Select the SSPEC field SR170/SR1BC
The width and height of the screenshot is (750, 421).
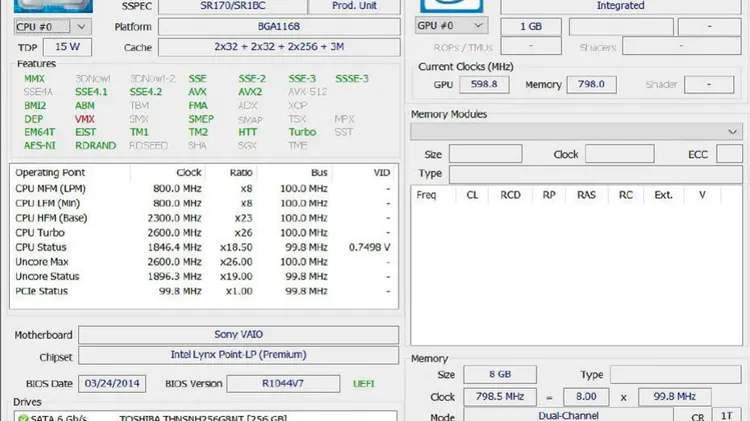coord(233,6)
